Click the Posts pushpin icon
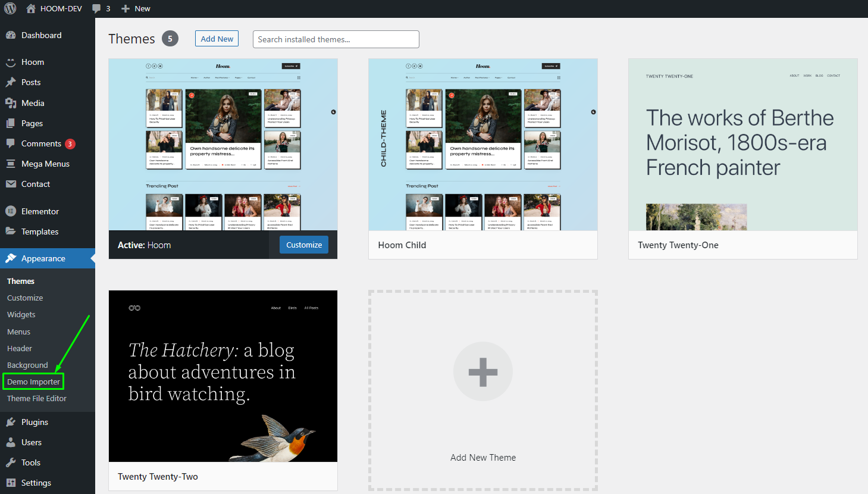This screenshot has height=494, width=868. [11, 82]
